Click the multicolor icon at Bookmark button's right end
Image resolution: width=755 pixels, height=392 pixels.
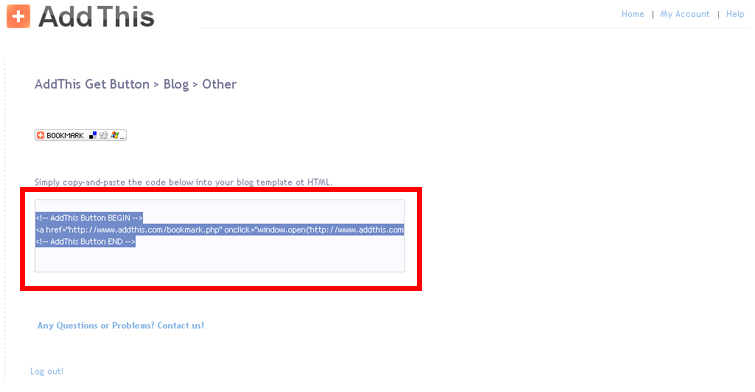tap(115, 135)
